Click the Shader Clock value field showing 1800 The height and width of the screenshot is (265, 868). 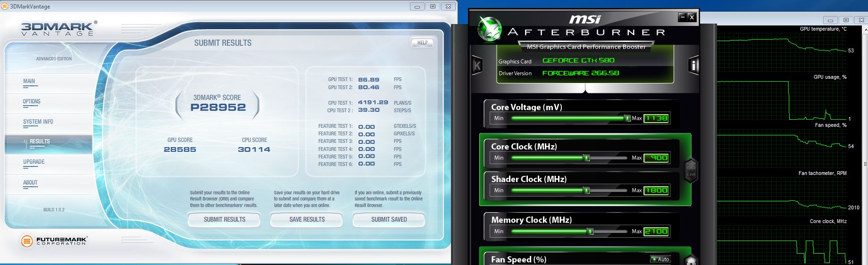656,190
